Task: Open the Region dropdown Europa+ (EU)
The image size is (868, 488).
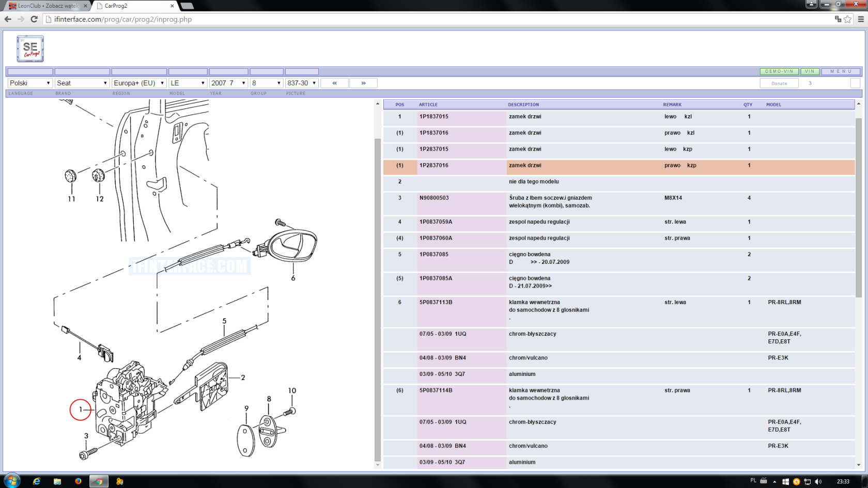Action: point(139,83)
